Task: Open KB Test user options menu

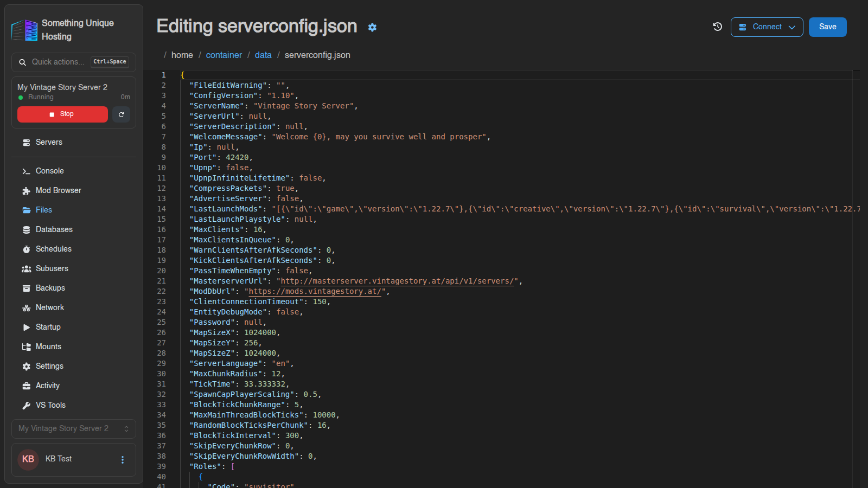Action: pyautogui.click(x=123, y=460)
